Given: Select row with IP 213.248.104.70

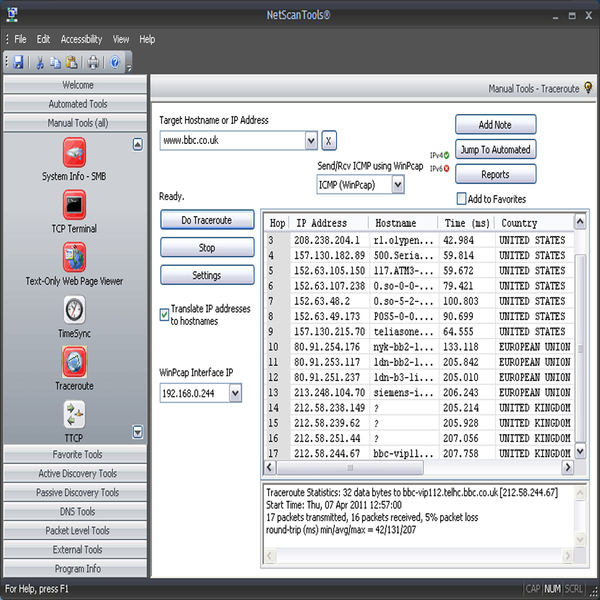Looking at the screenshot, I should pyautogui.click(x=419, y=392).
